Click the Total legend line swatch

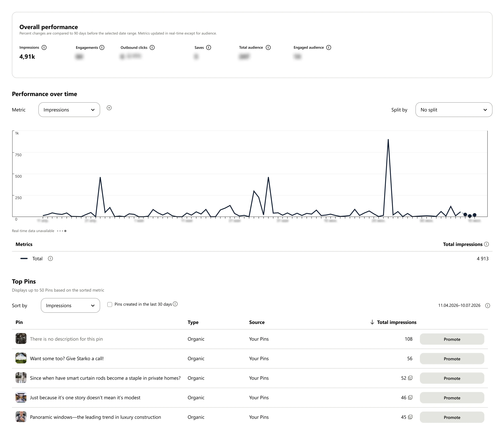24,259
